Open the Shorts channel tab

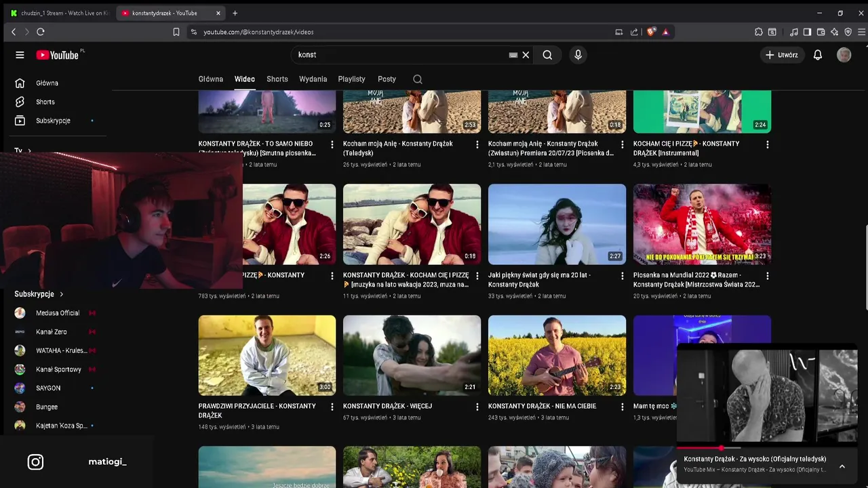coord(277,79)
